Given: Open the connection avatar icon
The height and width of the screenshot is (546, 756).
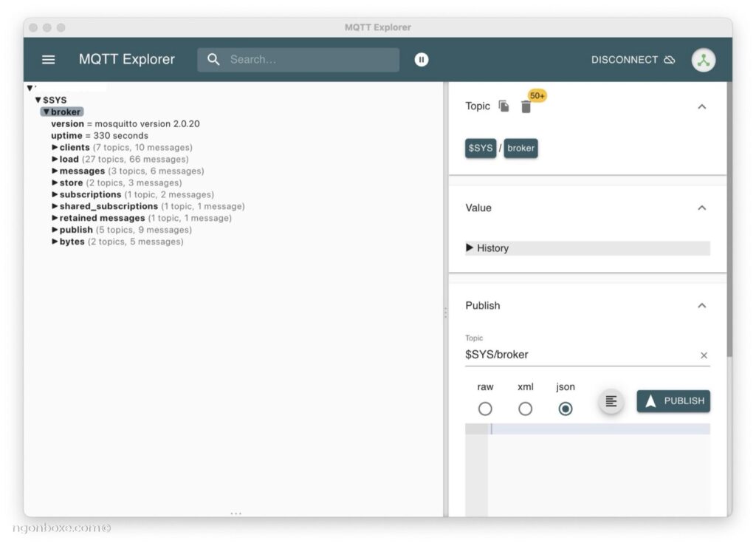Looking at the screenshot, I should [x=704, y=61].
